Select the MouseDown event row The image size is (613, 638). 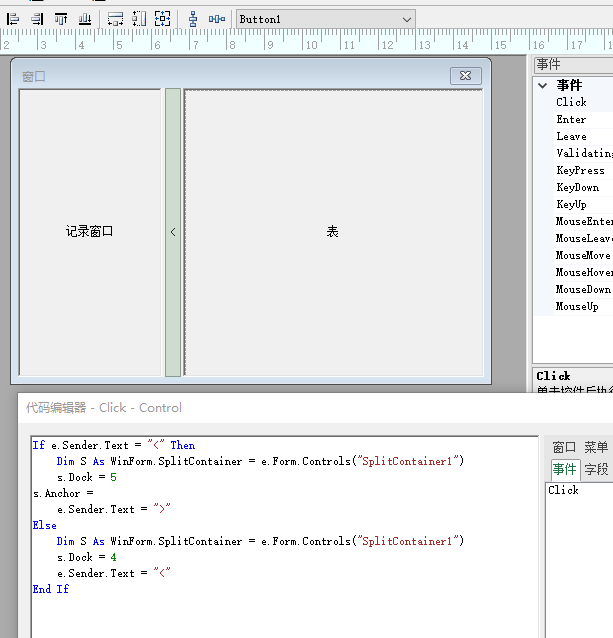point(582,289)
